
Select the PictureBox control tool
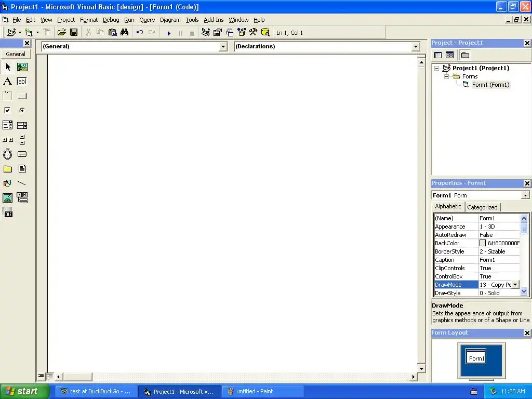tap(22, 67)
